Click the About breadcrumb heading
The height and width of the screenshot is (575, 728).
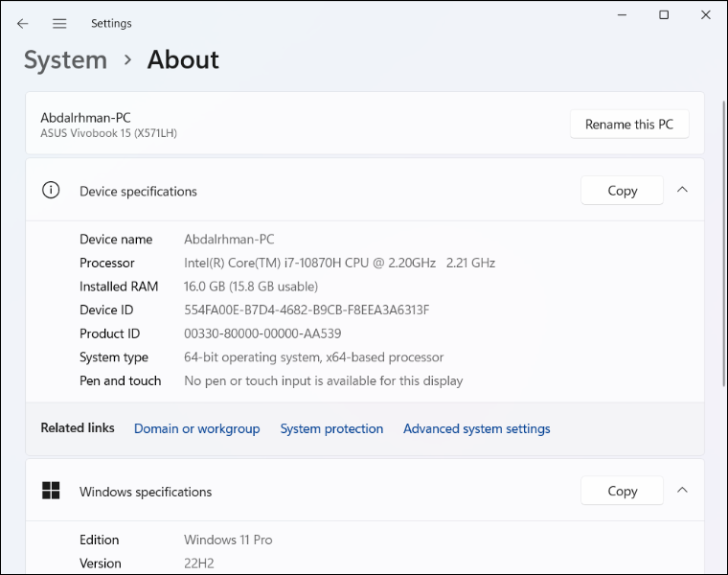coord(183,59)
